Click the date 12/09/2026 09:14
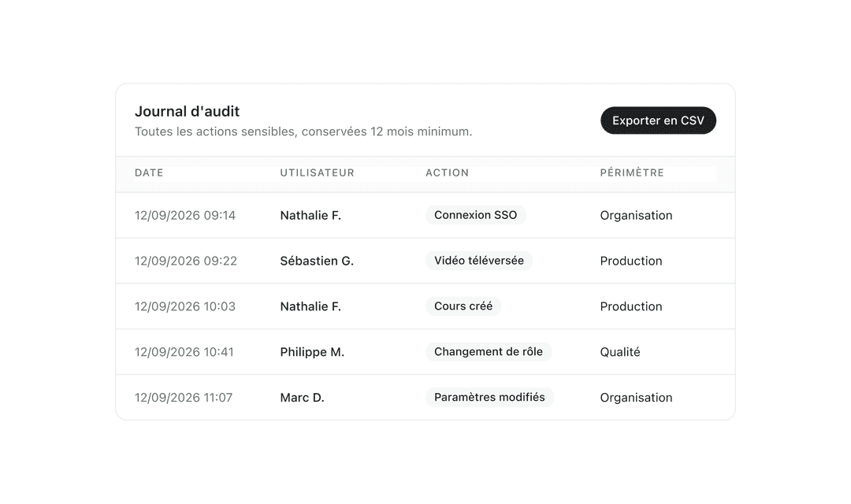The width and height of the screenshot is (851, 504). [x=185, y=215]
